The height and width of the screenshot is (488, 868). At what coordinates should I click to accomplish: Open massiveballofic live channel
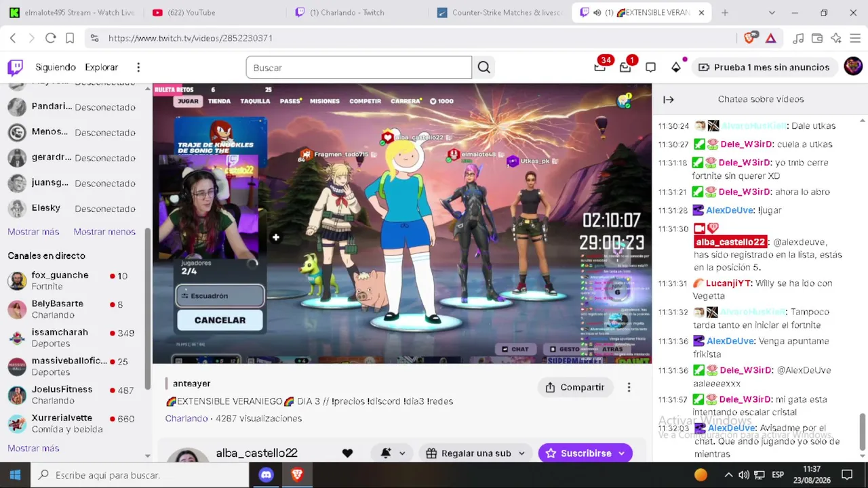pos(76,366)
